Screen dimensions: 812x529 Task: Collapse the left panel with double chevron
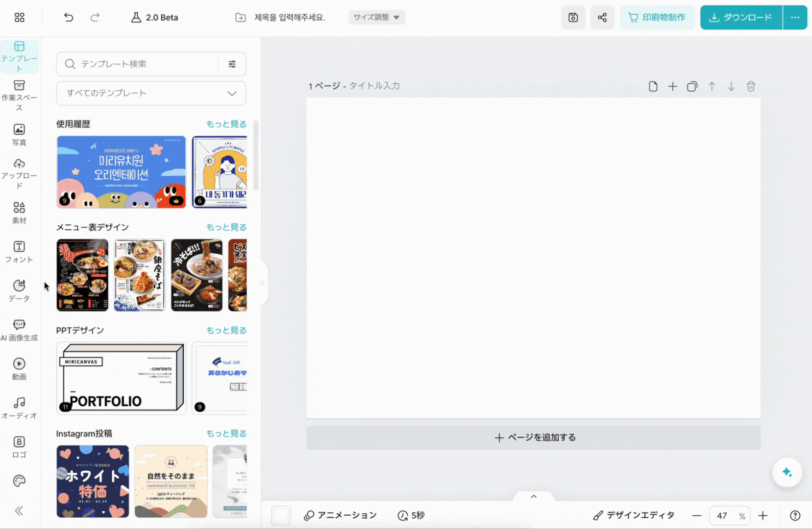(x=19, y=510)
